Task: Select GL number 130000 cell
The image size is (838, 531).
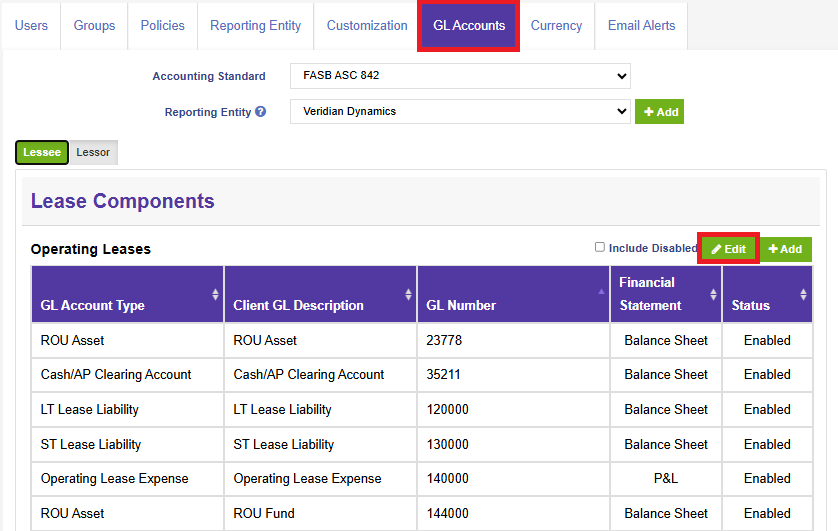Action: 513,444
